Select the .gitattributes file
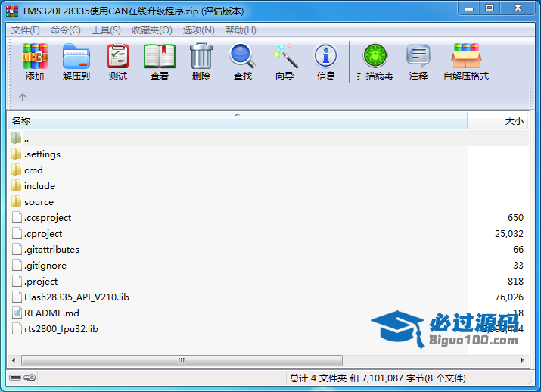This screenshot has width=541, height=392. (x=51, y=250)
